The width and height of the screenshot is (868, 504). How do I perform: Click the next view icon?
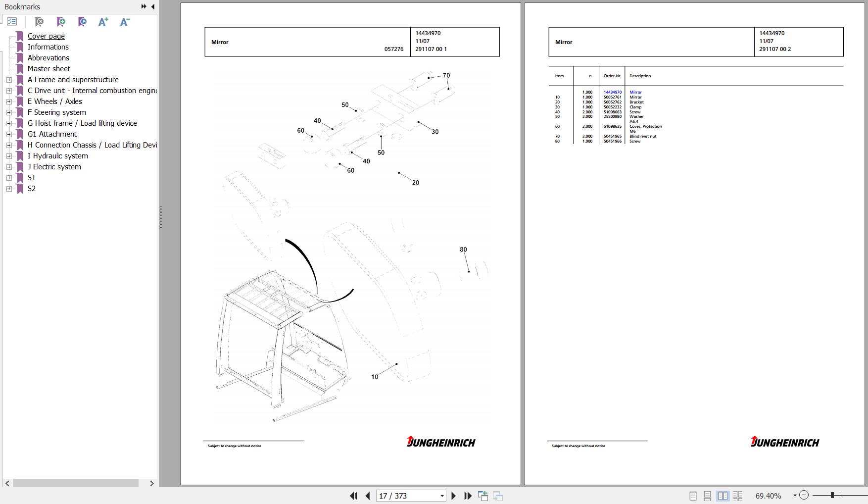tap(498, 496)
